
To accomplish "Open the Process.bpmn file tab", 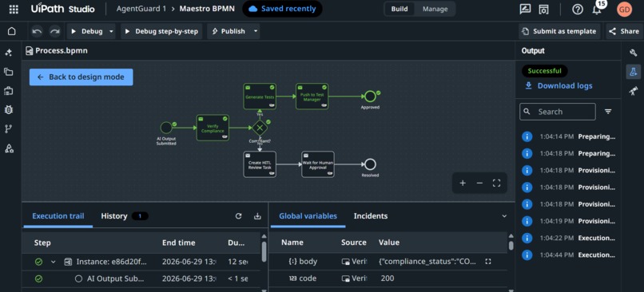I will pos(56,51).
